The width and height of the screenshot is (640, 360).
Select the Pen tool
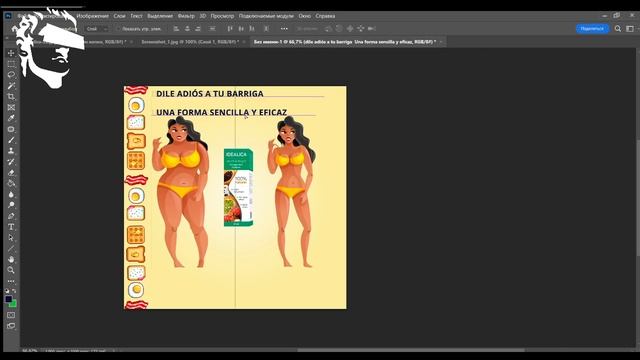[x=11, y=216]
